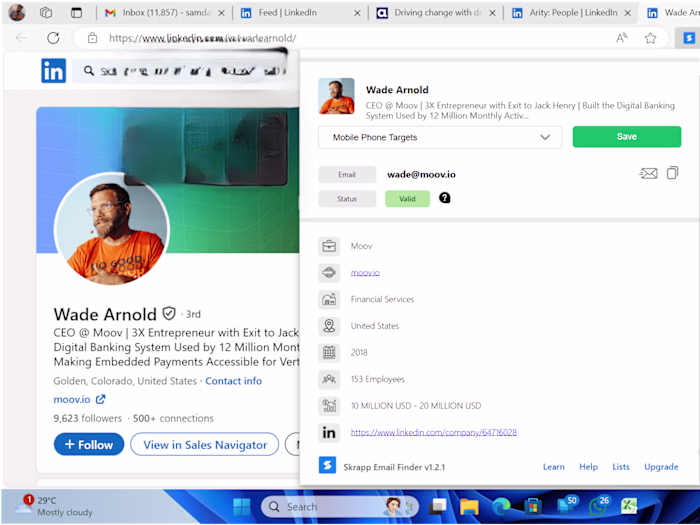Click the verified shield badge by name
The height and width of the screenshot is (525, 700).
tap(169, 313)
